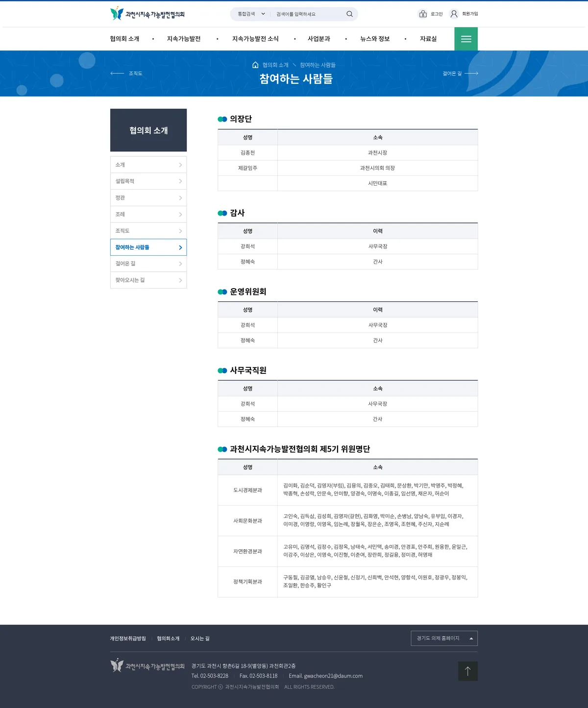Select 정관 in the side menu
The width and height of the screenshot is (588, 708).
tap(148, 198)
